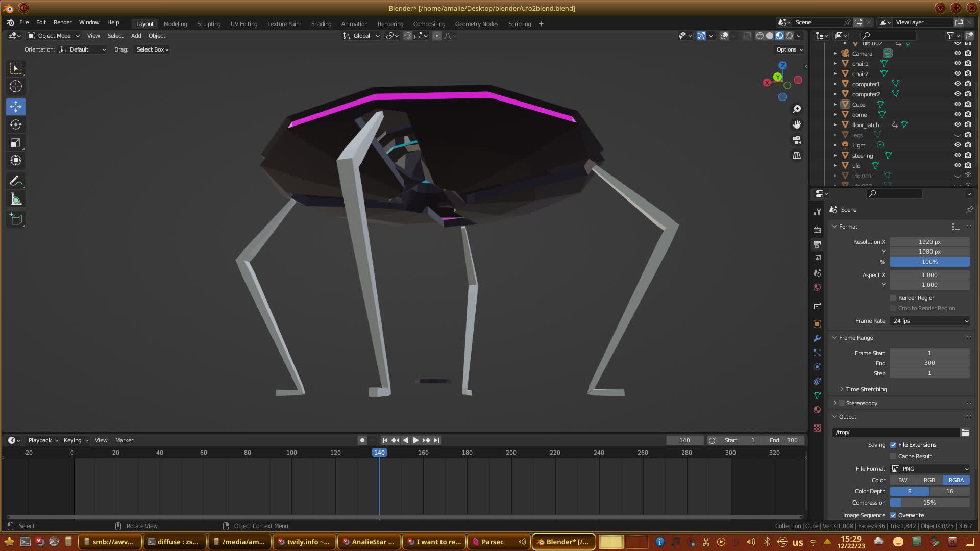The height and width of the screenshot is (551, 980).
Task: Open the Render menu
Action: (x=62, y=22)
